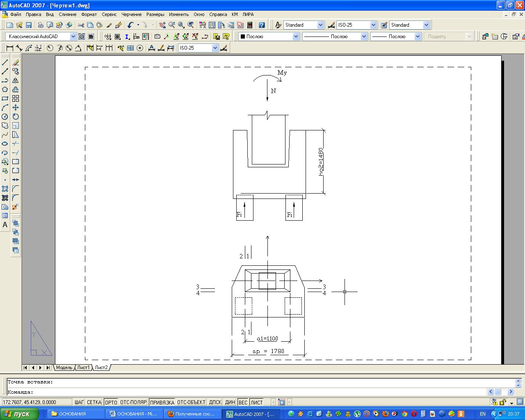The image size is (525, 420).
Task: Select the Copy Objects tool
Action: 16,71
